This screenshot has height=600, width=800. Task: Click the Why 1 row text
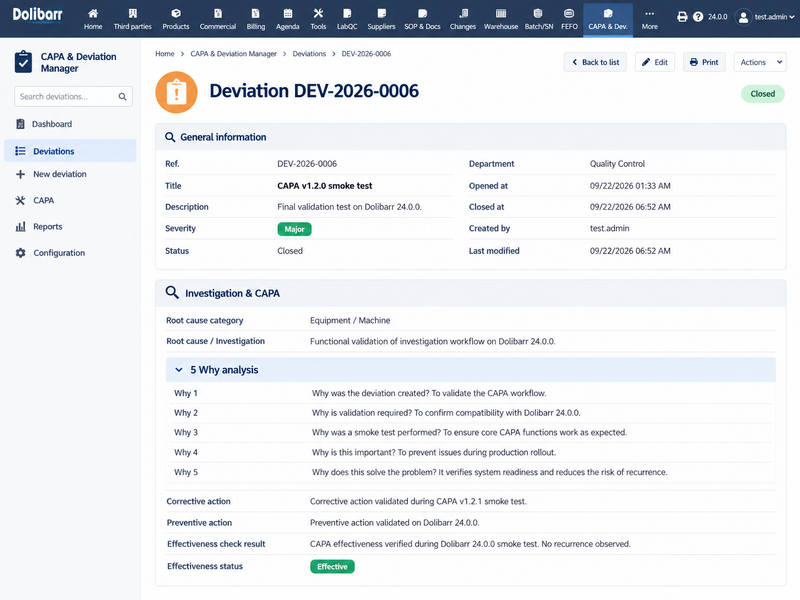coord(429,393)
